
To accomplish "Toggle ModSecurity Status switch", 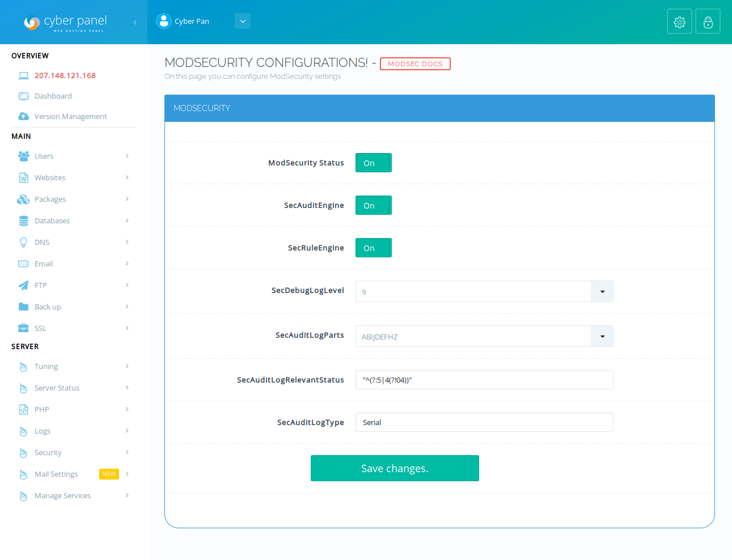I will coord(374,163).
